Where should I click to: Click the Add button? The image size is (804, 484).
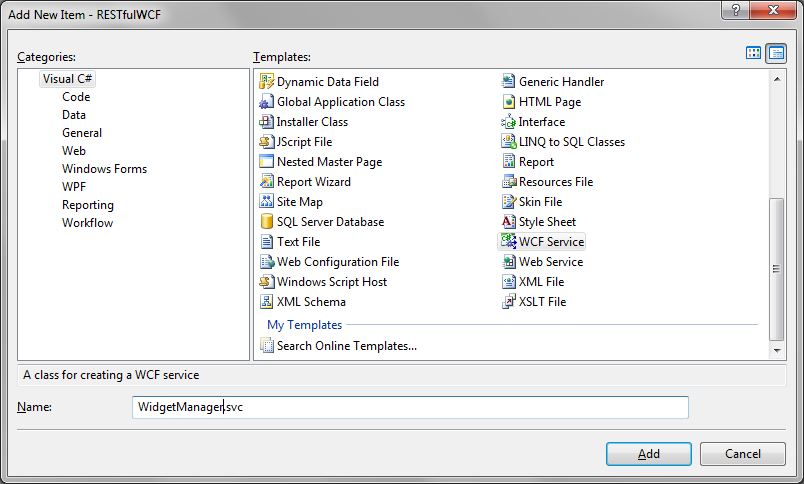coord(649,454)
